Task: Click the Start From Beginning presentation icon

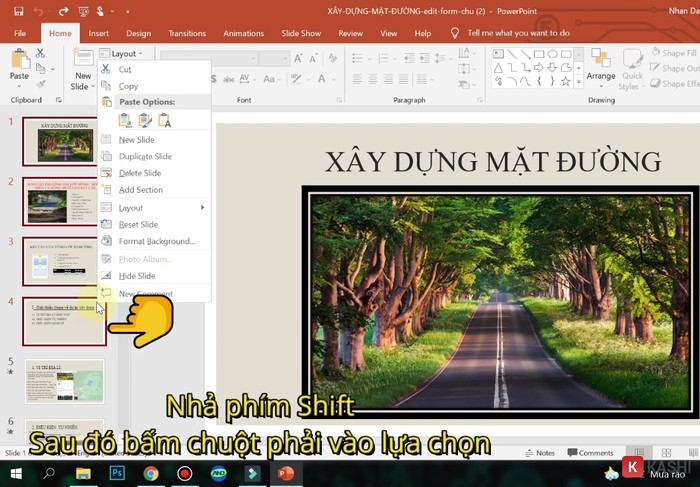Action: coord(83,11)
